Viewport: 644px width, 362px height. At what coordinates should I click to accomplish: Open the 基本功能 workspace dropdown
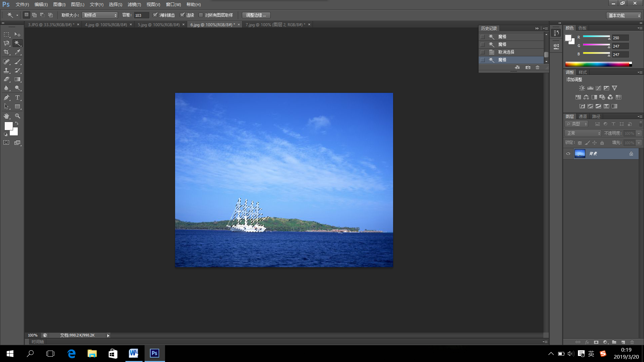pyautogui.click(x=624, y=15)
